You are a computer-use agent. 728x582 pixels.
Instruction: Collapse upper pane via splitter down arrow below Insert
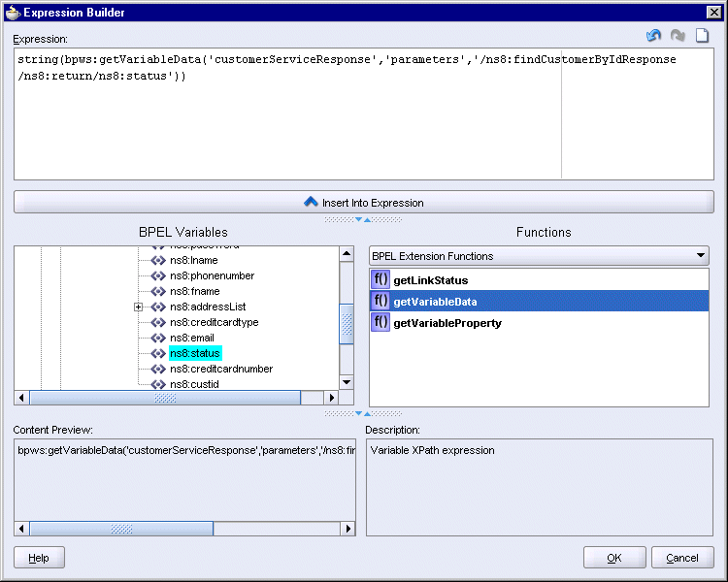(x=358, y=219)
